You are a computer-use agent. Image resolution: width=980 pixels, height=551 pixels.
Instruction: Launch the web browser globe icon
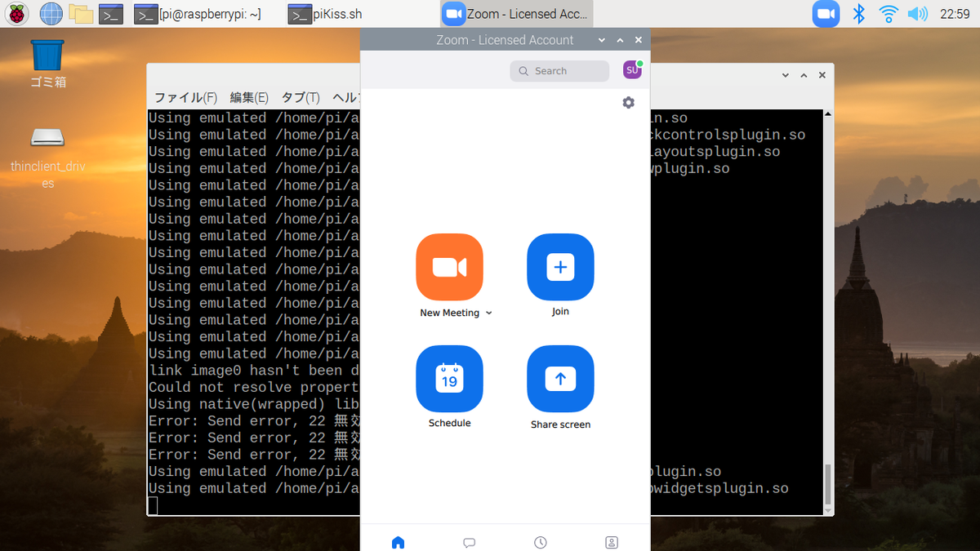(x=51, y=14)
